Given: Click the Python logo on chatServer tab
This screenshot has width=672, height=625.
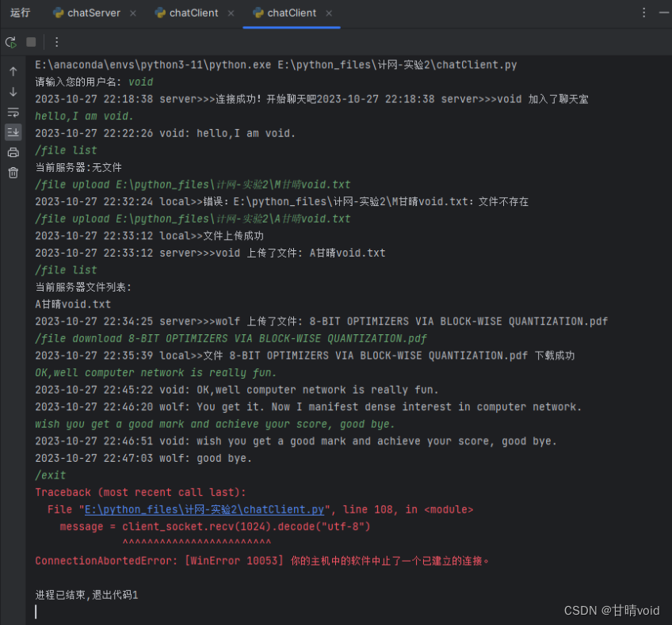Looking at the screenshot, I should tap(57, 13).
